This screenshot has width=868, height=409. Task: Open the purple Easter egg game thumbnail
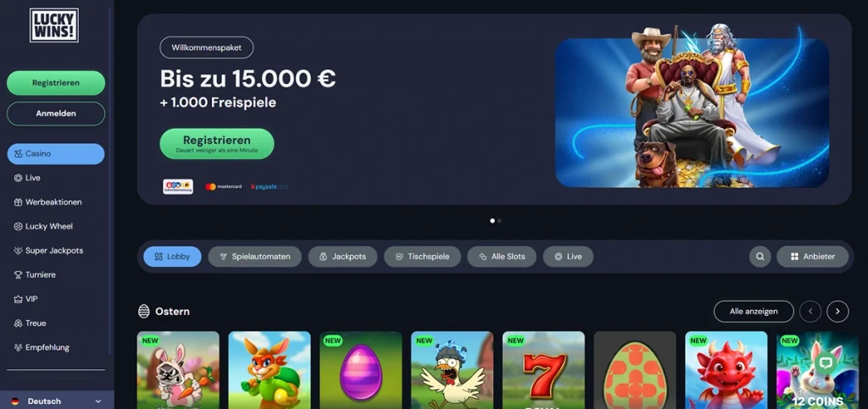pos(361,370)
